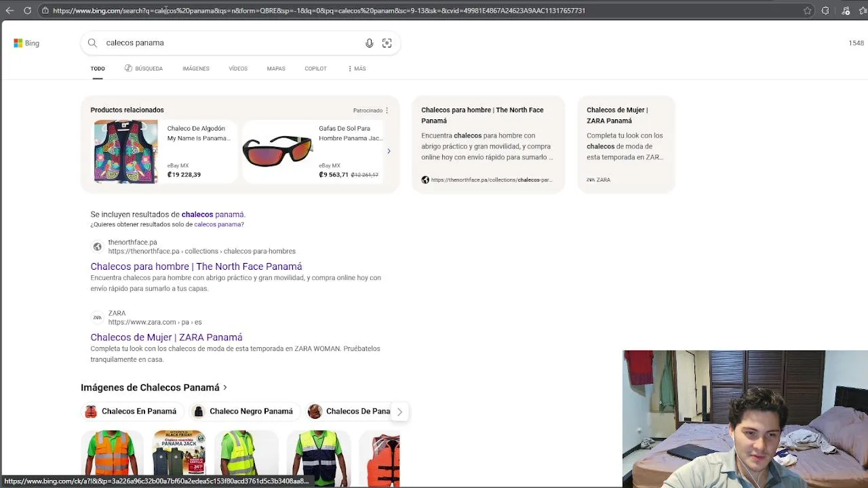Click ZARA logo in right card
868x488 pixels.
click(590, 180)
